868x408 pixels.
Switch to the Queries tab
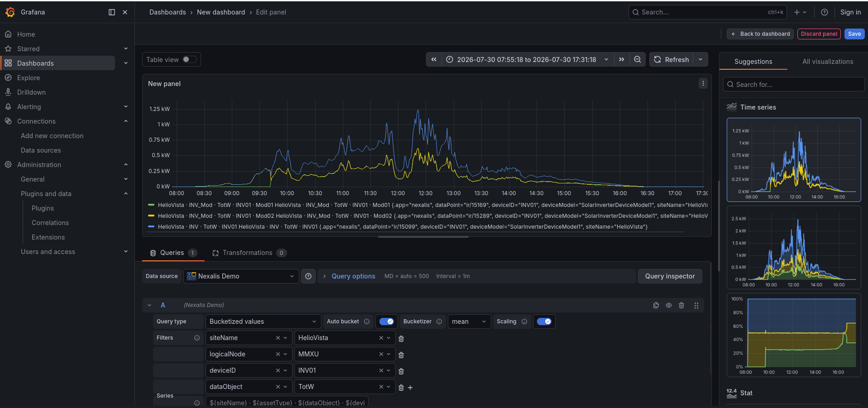pos(173,253)
